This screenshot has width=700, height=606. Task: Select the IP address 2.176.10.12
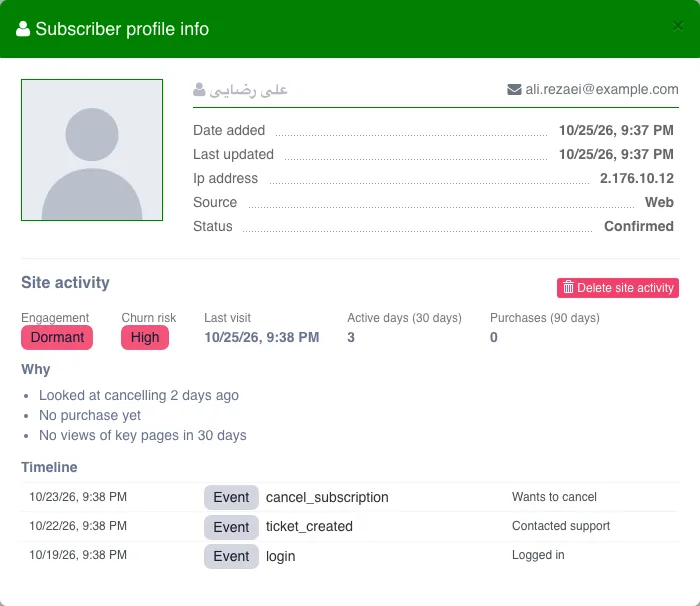(x=637, y=178)
